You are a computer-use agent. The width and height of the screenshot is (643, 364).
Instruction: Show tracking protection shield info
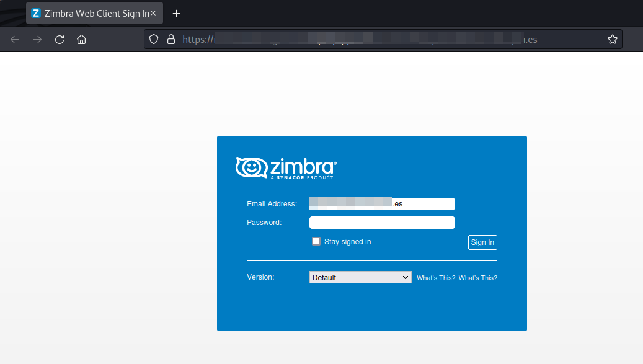(154, 40)
